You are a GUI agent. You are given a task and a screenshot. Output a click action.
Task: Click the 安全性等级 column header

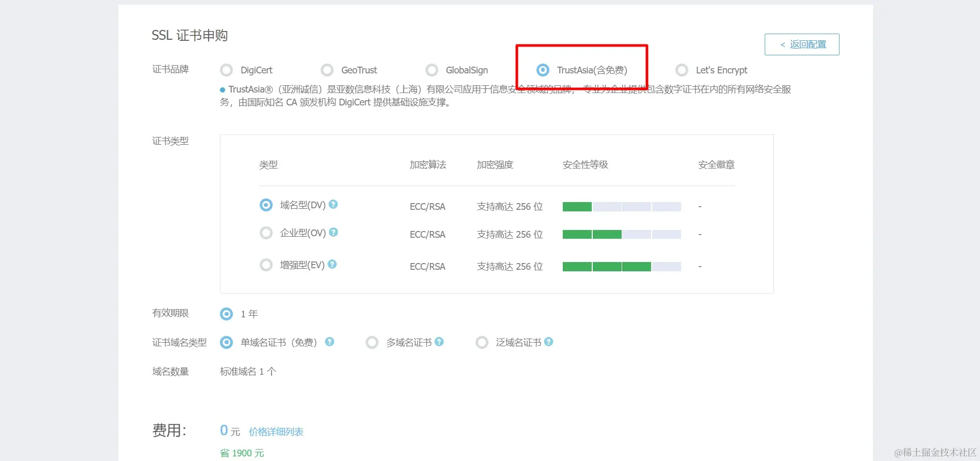pyautogui.click(x=586, y=165)
